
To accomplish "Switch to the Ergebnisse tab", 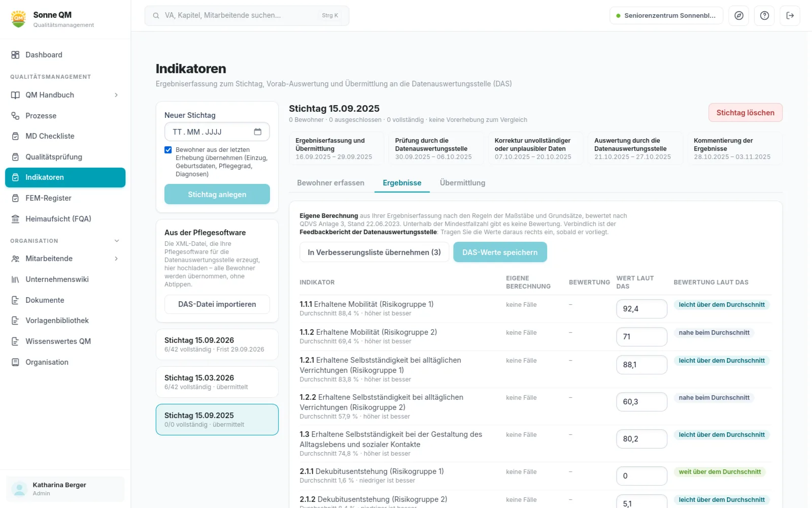I will pos(402,183).
